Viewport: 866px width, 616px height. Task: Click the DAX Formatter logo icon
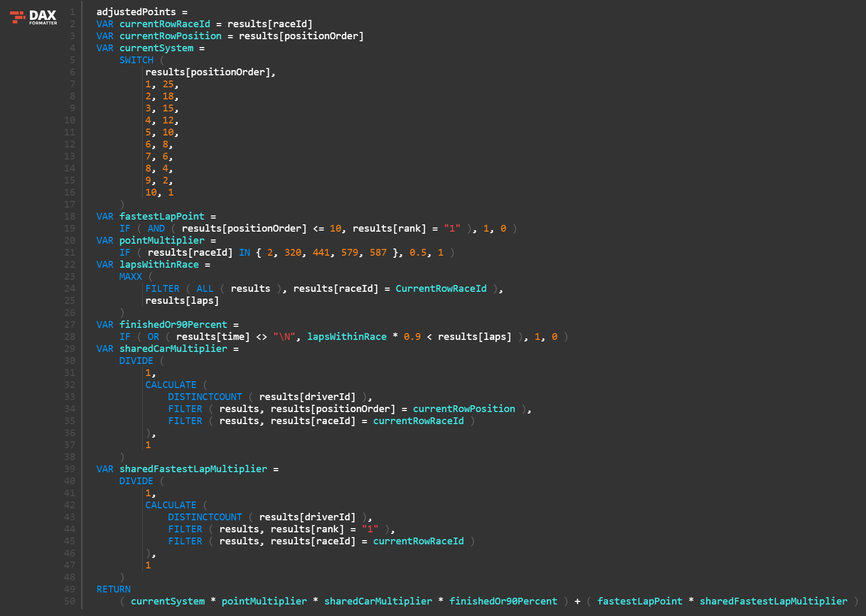click(x=18, y=17)
